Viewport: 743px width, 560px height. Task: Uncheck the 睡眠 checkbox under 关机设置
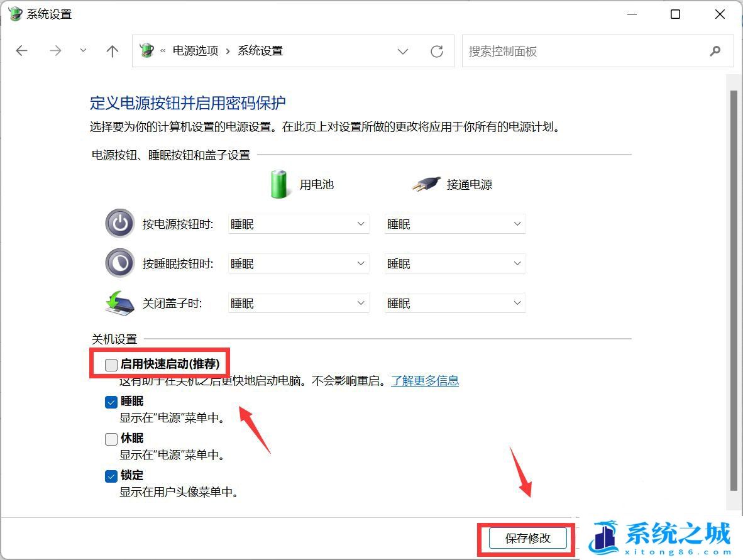(111, 402)
